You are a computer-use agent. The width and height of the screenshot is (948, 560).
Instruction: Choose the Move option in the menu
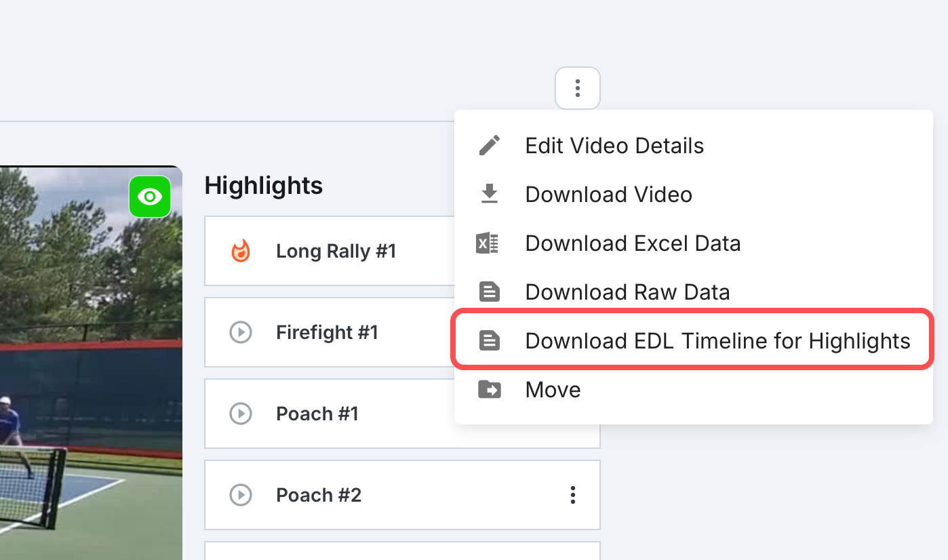693,390
